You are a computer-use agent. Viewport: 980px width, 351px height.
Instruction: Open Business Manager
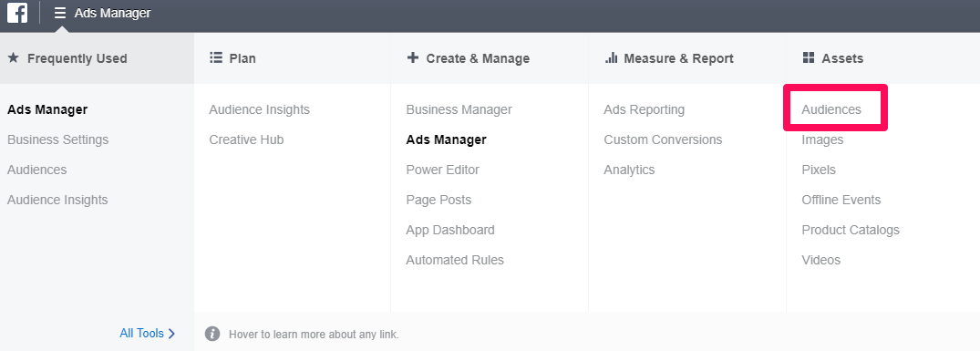pyautogui.click(x=459, y=110)
